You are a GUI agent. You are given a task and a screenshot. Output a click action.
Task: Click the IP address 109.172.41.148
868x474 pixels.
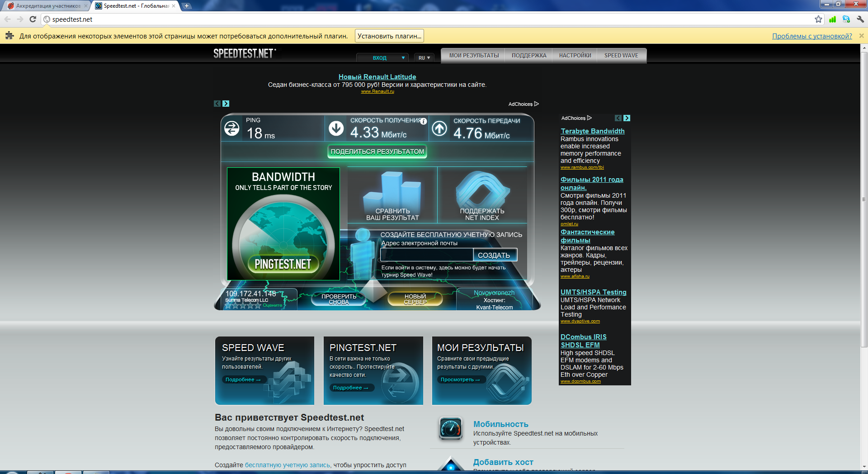coord(251,294)
